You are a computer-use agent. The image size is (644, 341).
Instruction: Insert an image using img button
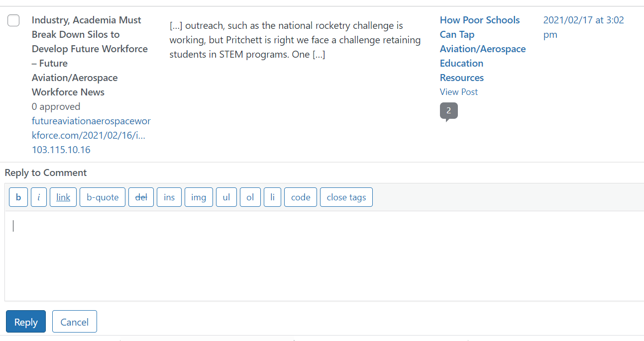199,197
